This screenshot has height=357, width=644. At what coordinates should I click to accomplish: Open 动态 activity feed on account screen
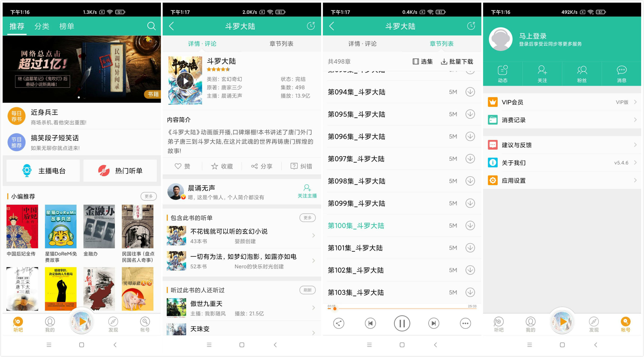[502, 74]
